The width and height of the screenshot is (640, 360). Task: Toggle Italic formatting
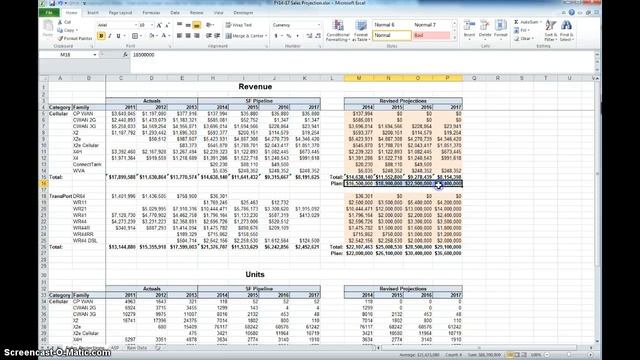(110, 36)
